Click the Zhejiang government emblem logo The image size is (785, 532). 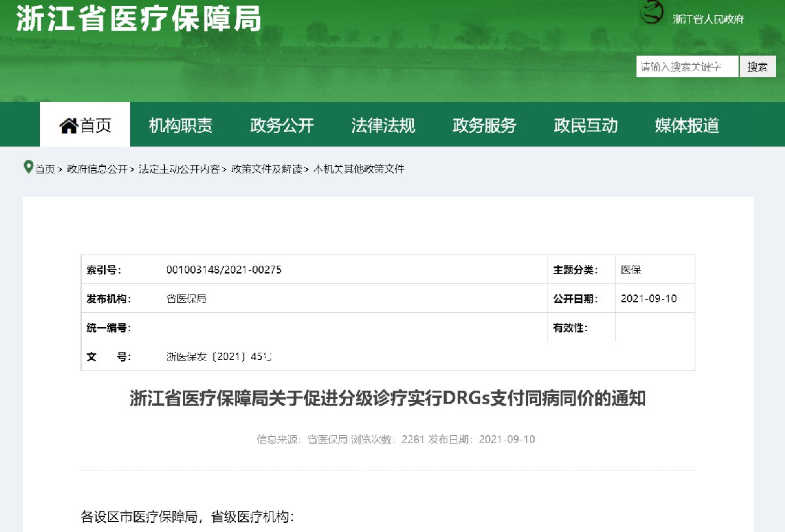652,13
